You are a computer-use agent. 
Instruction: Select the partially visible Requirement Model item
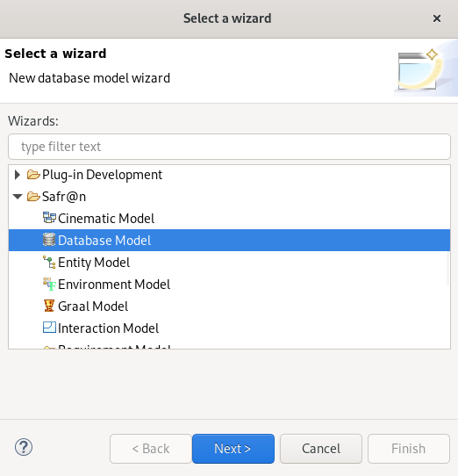(114, 346)
